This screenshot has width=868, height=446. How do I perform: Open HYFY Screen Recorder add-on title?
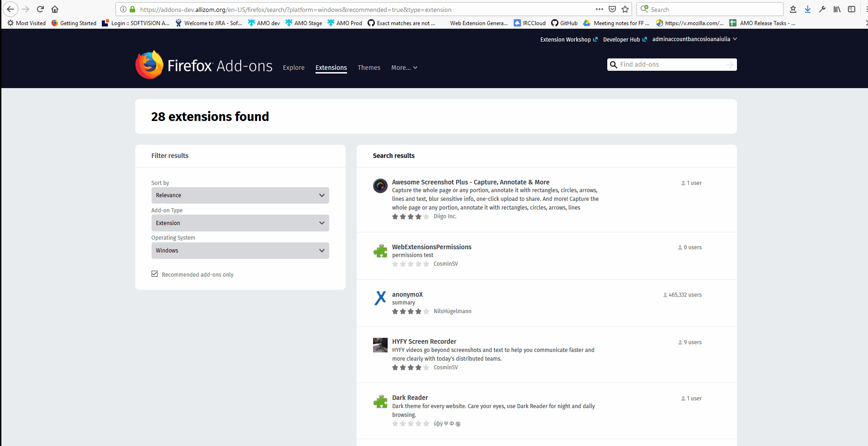point(424,341)
